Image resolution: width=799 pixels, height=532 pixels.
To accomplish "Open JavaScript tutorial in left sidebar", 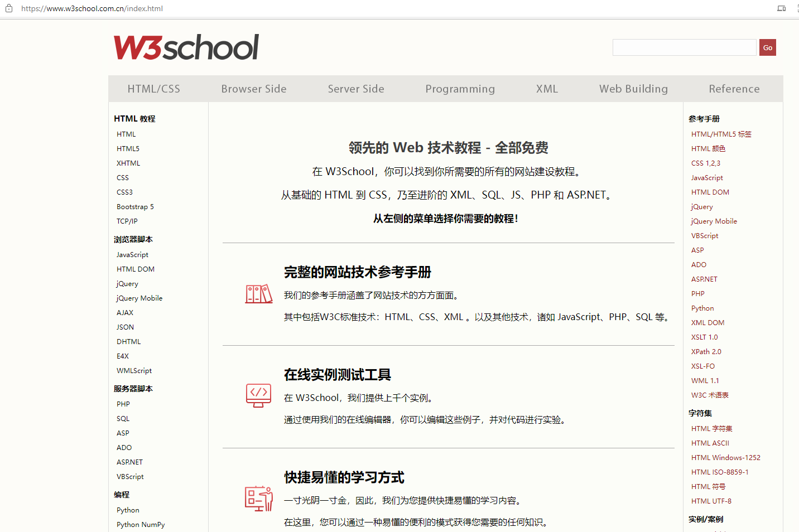I will [132, 254].
